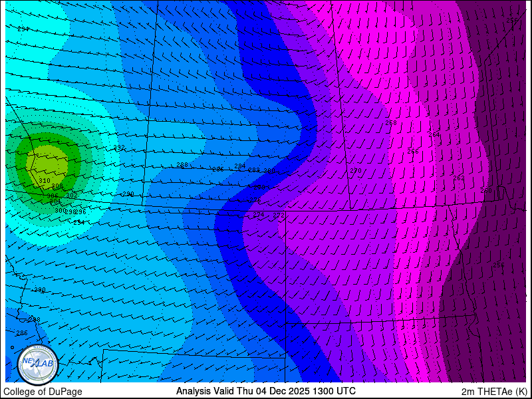Click the Analysis Valid Thu 04 Dec 2025 timestamp
532x399 pixels.
265,390
